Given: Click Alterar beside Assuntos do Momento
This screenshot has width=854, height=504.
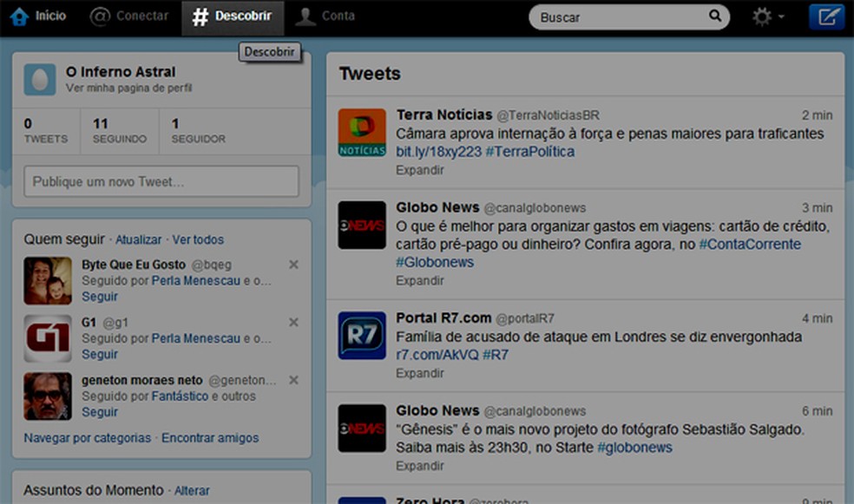Looking at the screenshot, I should click(192, 490).
